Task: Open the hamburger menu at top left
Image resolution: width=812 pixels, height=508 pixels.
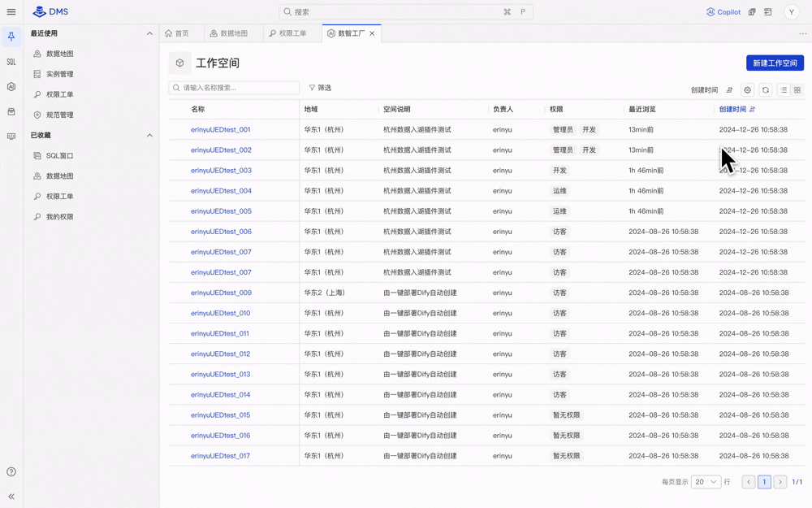Action: [x=11, y=12]
